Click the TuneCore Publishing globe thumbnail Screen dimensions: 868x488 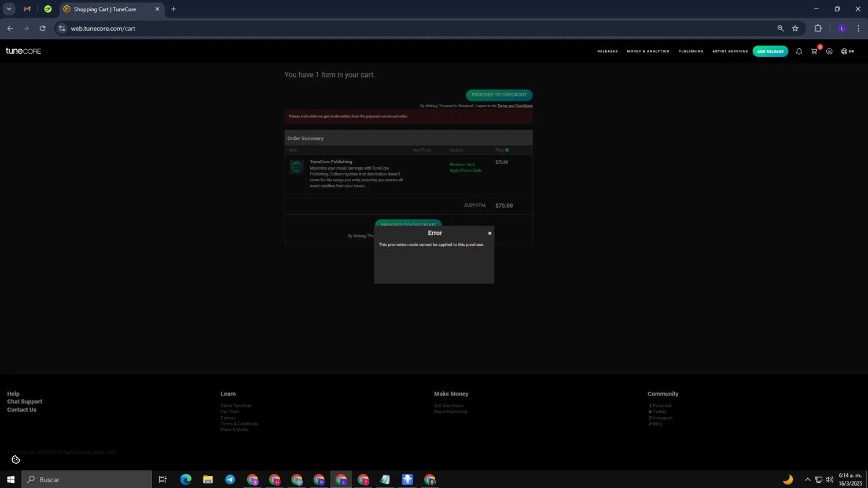click(297, 167)
